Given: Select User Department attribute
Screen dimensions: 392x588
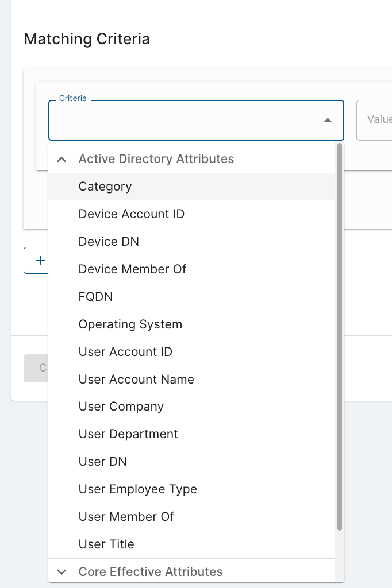Looking at the screenshot, I should (128, 434).
